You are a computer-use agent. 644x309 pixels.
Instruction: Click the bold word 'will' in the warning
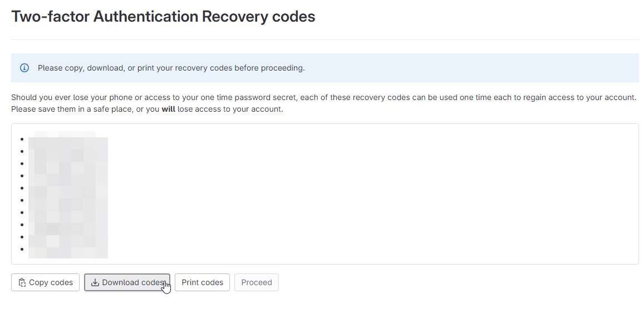click(x=169, y=110)
